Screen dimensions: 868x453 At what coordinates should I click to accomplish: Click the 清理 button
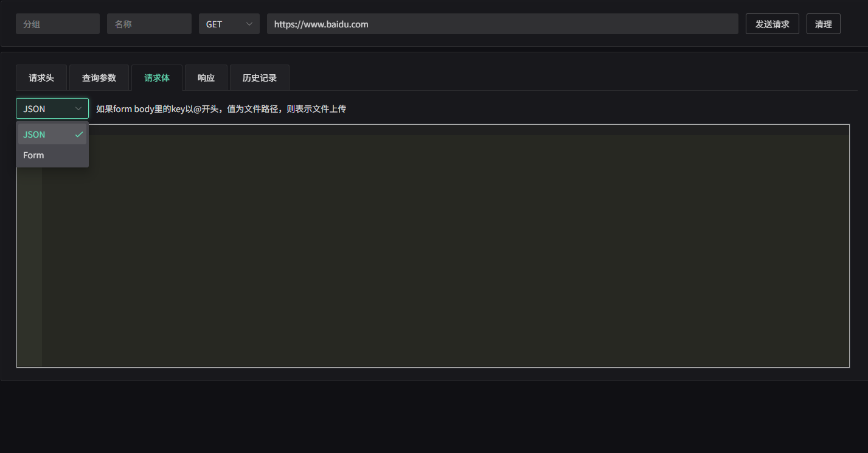pos(823,24)
